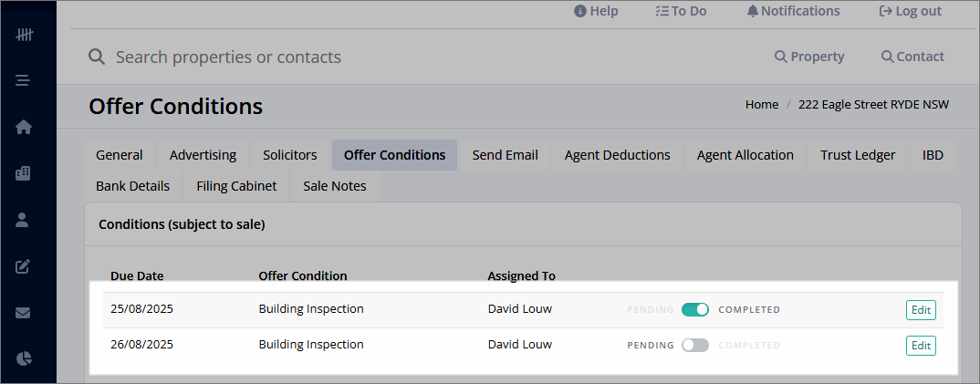Toggle the 25/08/2025 condition back to pending
This screenshot has height=384, width=980.
[695, 310]
